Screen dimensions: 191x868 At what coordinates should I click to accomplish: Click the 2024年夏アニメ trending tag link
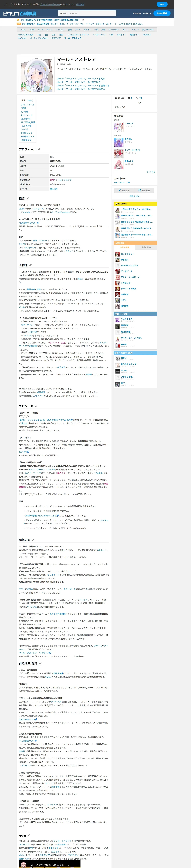29,24
